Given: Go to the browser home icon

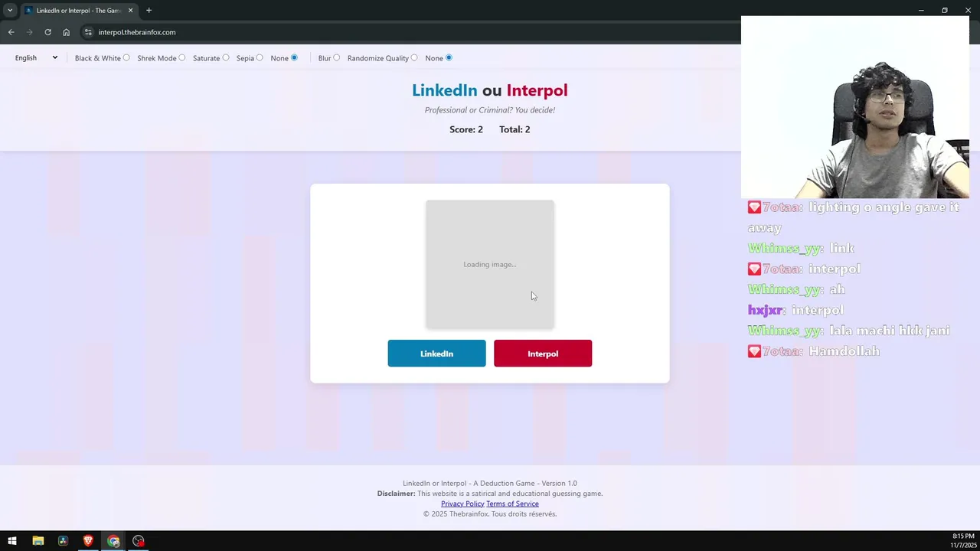Looking at the screenshot, I should pyautogui.click(x=66, y=32).
